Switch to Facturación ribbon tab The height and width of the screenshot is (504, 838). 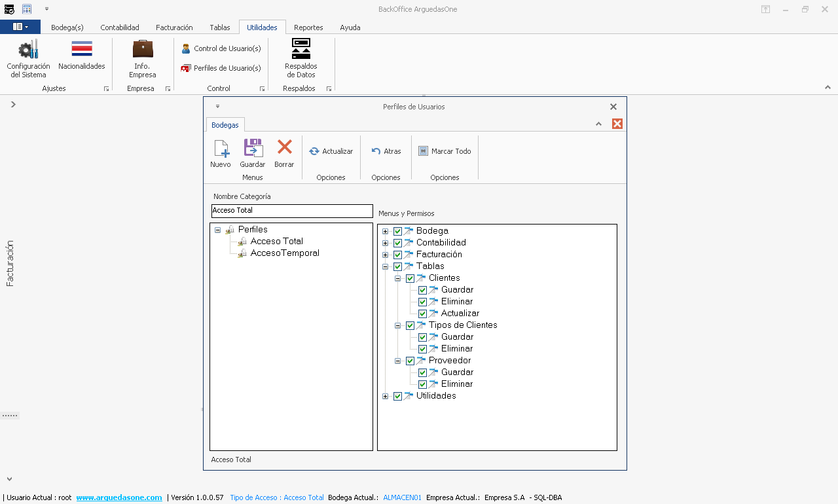(174, 27)
